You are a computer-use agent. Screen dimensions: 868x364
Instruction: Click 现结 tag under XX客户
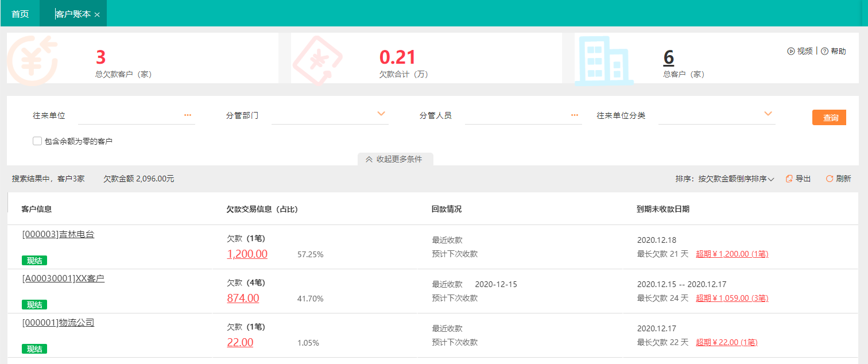point(34,305)
